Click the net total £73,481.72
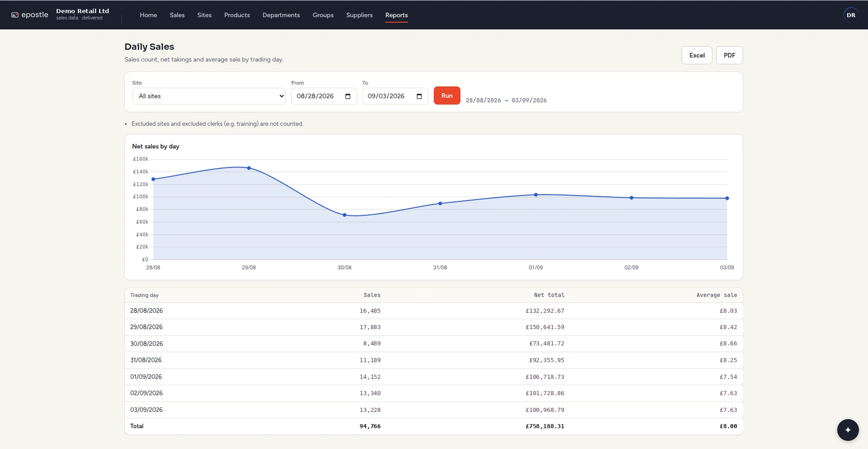 tap(547, 344)
